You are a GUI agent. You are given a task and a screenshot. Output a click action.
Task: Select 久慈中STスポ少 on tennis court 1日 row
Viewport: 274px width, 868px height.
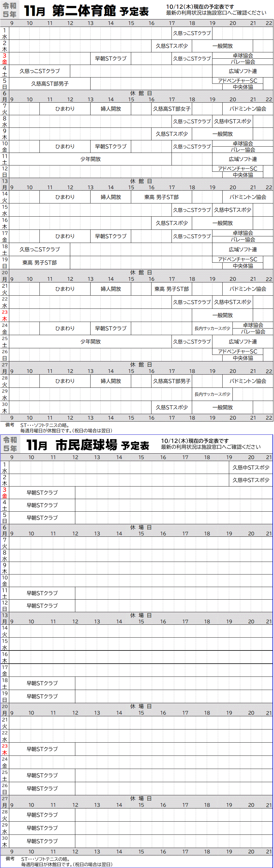251,468
